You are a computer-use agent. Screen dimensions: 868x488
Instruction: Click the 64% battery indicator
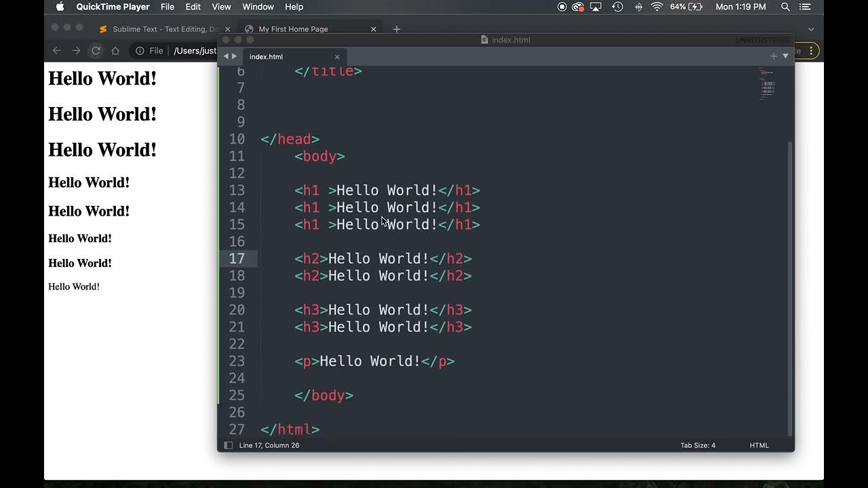click(x=686, y=7)
